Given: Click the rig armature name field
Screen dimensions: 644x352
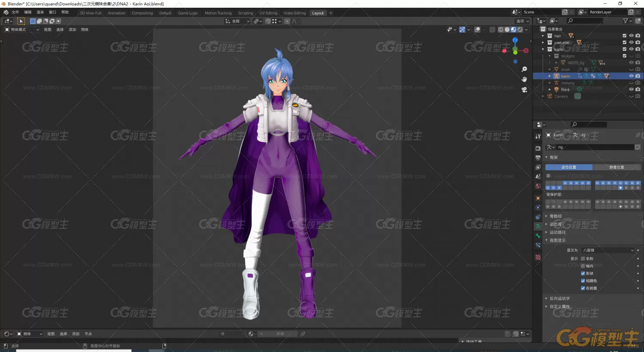Looking at the screenshot, I should click(595, 147).
